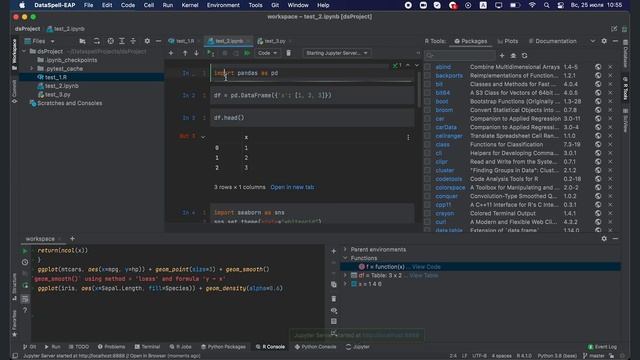The height and width of the screenshot is (360, 640).
Task: Open macOS Spotlight search icon
Action: click(x=547, y=5)
